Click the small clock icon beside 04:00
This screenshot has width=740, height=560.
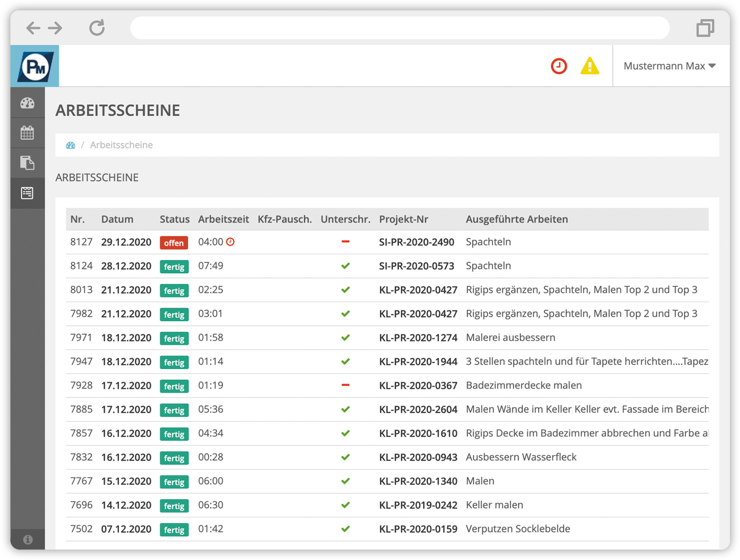[x=230, y=242]
